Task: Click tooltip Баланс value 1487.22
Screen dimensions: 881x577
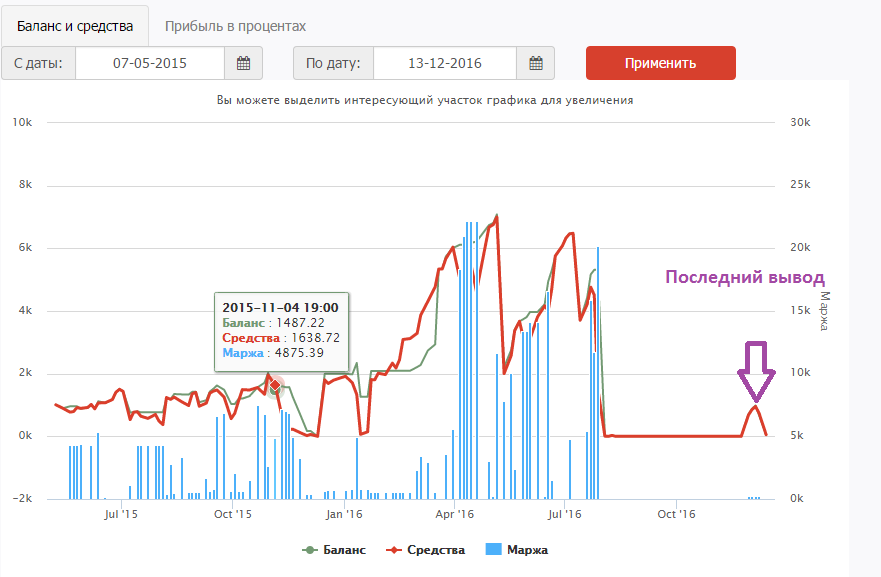Action: click(x=300, y=323)
